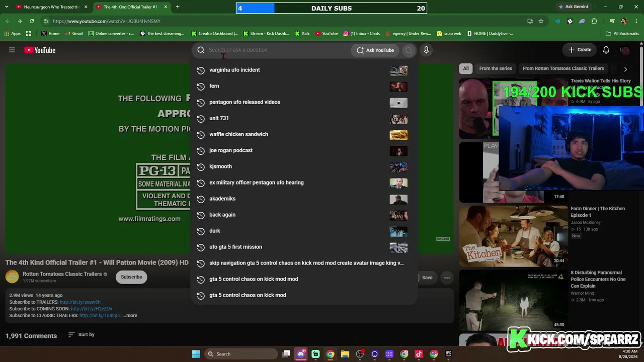Open TikTok from the taskbar
This screenshot has height=362, width=644.
(419, 354)
